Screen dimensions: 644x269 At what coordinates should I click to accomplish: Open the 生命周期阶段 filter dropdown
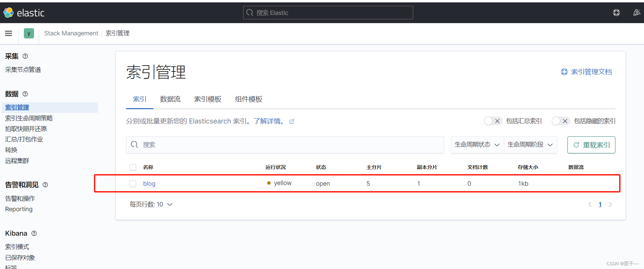coord(530,145)
